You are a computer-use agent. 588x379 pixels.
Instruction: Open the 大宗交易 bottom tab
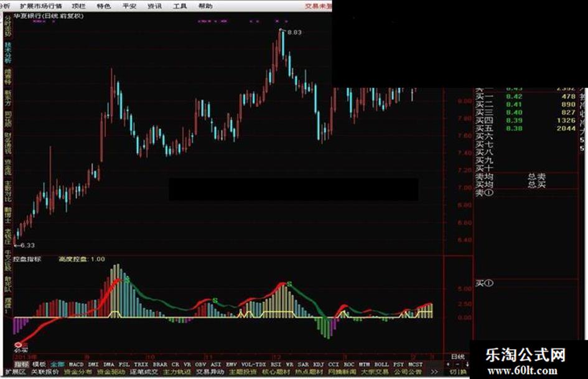click(x=375, y=372)
